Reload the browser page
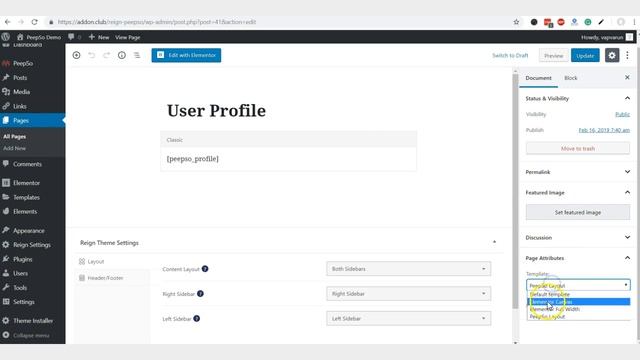The image size is (640, 360). click(x=34, y=22)
